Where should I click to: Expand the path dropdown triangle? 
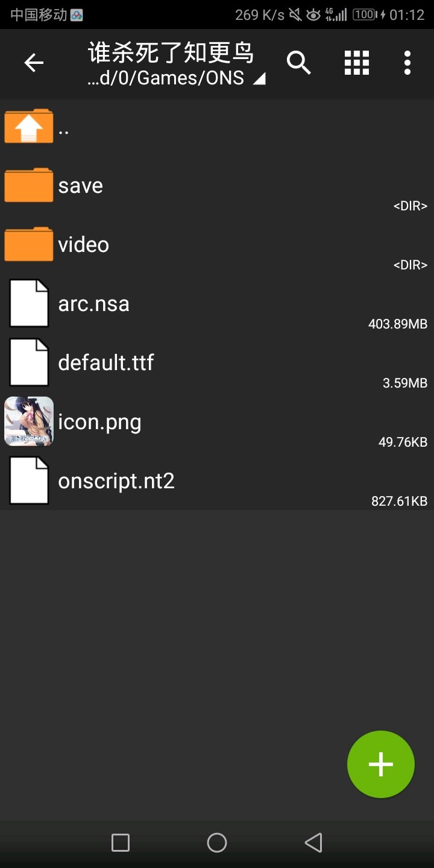[x=259, y=79]
